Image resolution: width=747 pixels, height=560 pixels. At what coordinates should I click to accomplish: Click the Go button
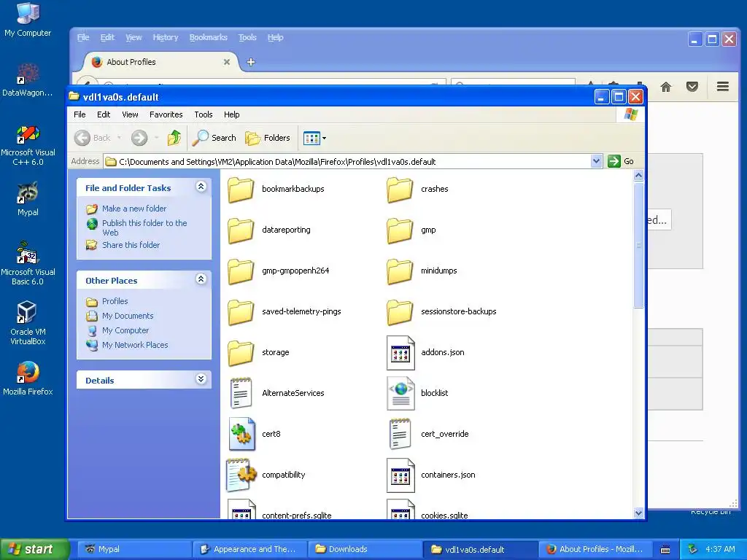pyautogui.click(x=622, y=161)
